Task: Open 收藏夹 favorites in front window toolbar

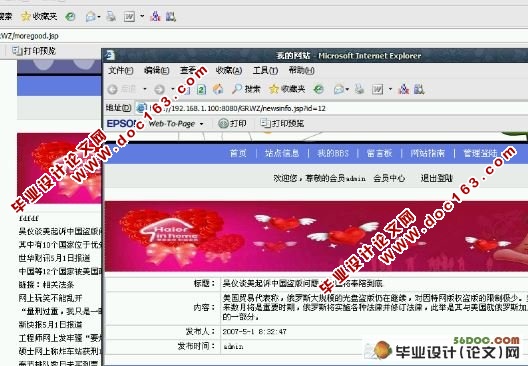Action: tap(287, 89)
